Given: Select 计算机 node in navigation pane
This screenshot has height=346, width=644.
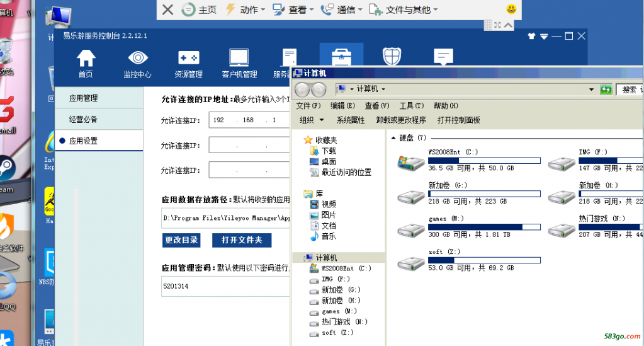Looking at the screenshot, I should (x=321, y=258).
